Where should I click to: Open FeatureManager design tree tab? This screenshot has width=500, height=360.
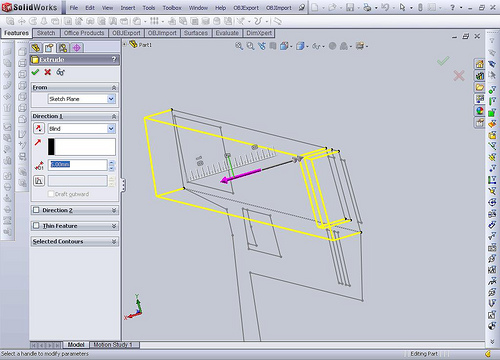(x=36, y=48)
